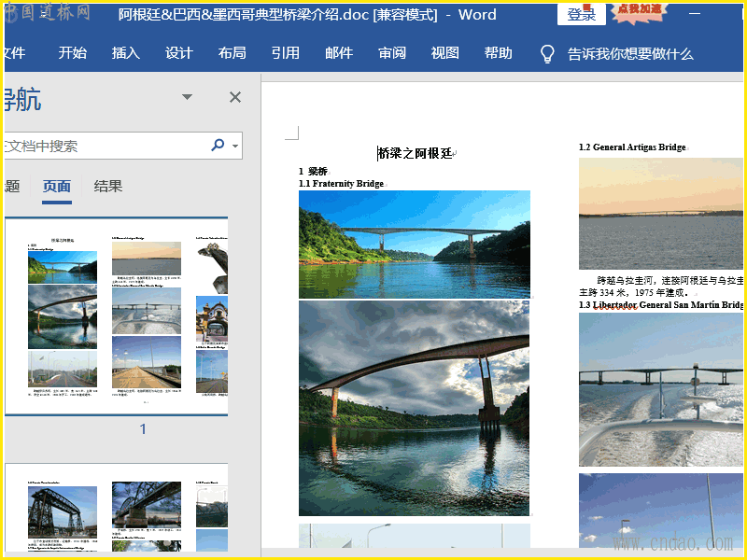This screenshot has height=560, width=747.
Task: Select the second page thumbnail in navigation
Action: pyautogui.click(x=116, y=508)
